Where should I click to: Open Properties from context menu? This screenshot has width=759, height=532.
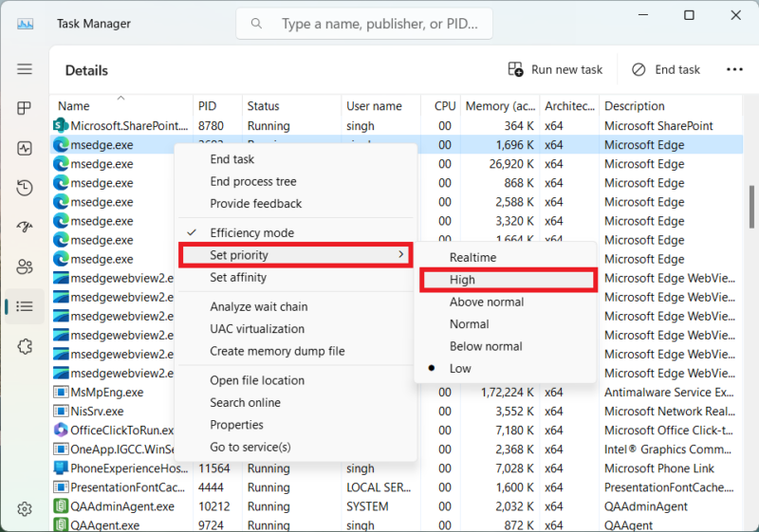pos(295,425)
